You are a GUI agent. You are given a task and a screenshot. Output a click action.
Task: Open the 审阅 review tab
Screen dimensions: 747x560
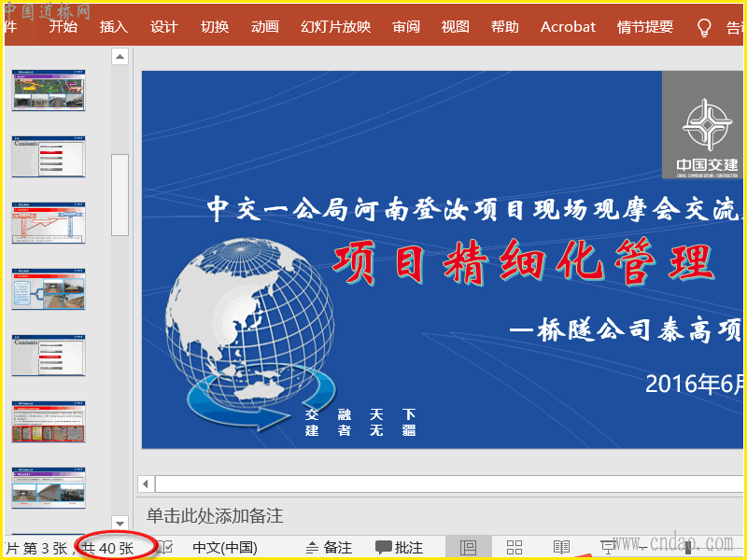pyautogui.click(x=406, y=27)
